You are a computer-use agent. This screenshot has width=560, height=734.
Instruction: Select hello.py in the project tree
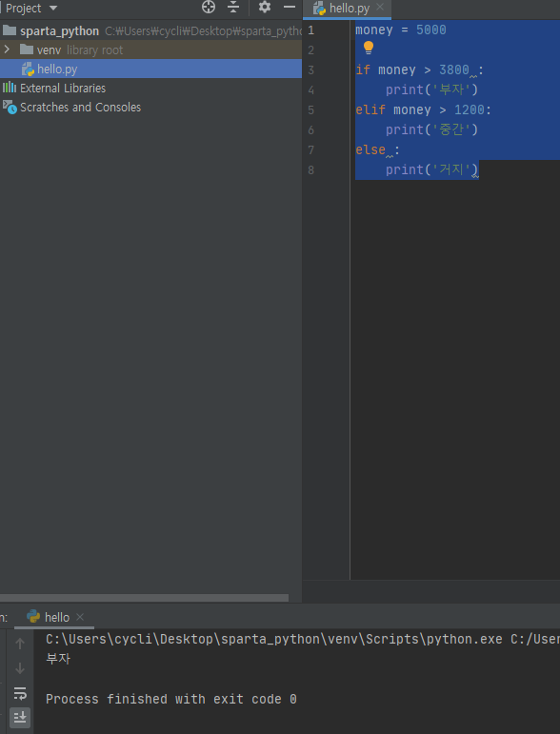pyautogui.click(x=150, y=69)
